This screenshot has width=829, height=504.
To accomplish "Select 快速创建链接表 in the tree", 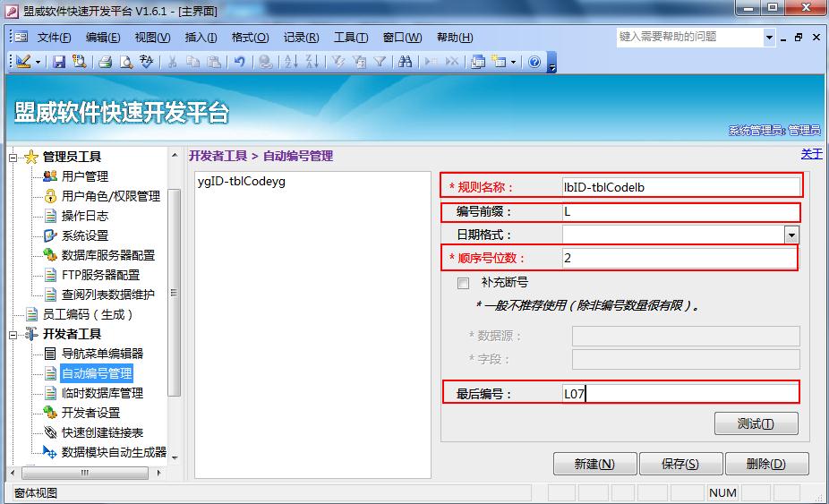I will [x=102, y=432].
